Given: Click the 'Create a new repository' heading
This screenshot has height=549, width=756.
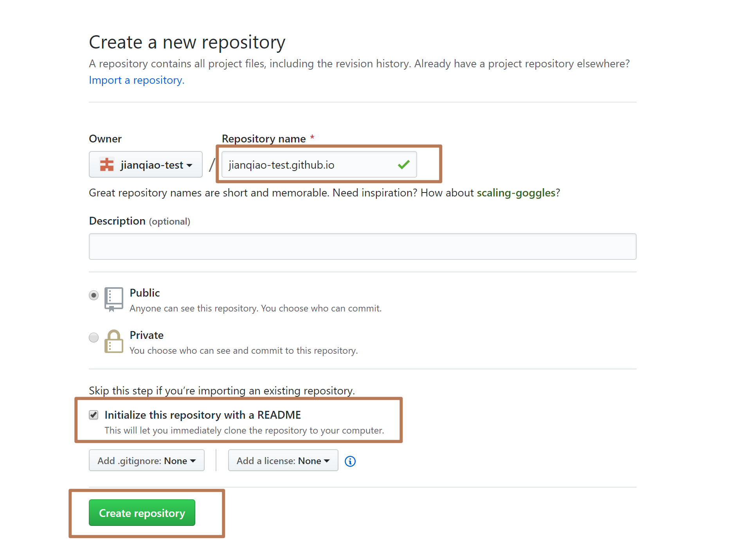Looking at the screenshot, I should (x=187, y=43).
